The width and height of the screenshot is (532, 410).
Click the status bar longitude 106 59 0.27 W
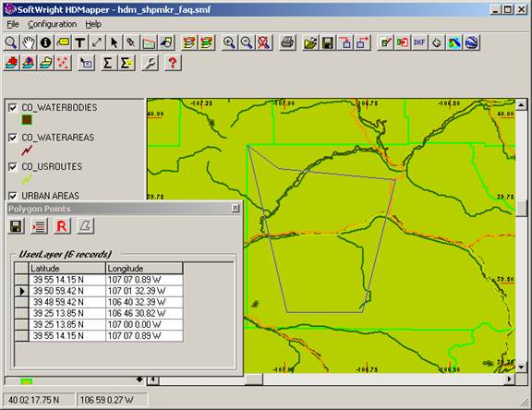coord(106,400)
